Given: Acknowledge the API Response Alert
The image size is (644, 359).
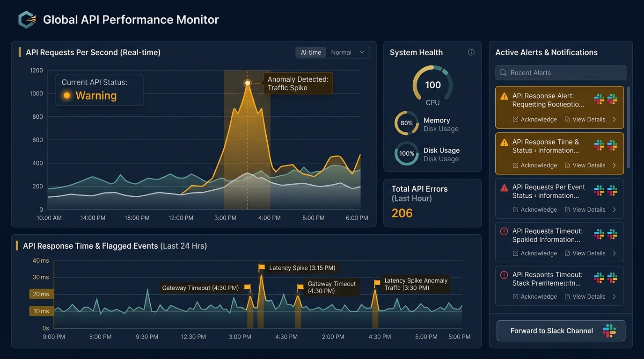Looking at the screenshot, I should (535, 120).
